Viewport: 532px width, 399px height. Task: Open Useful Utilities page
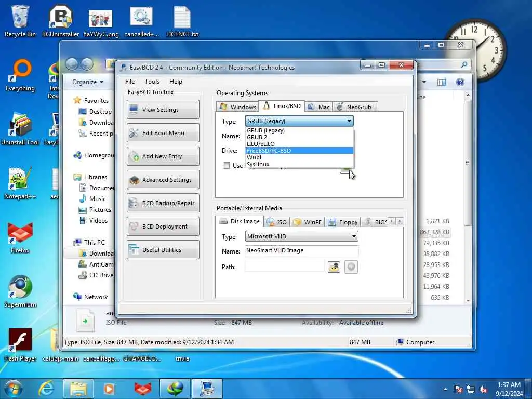pos(163,250)
